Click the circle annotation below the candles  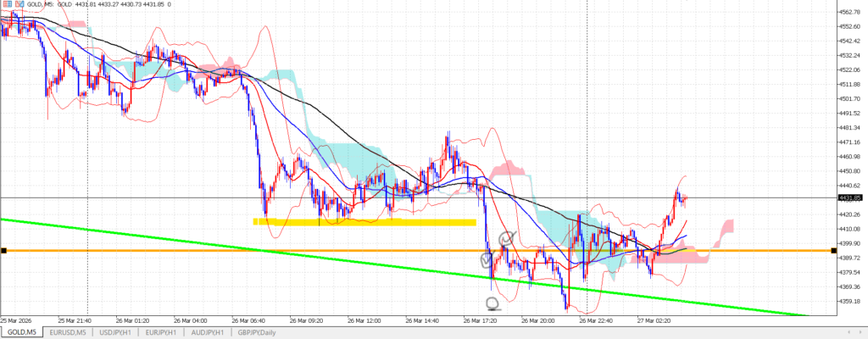(x=492, y=303)
